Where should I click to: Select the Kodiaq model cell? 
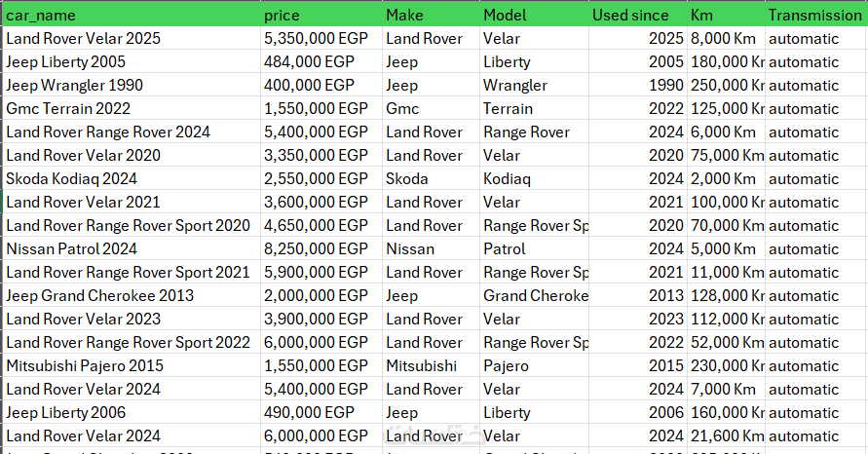point(507,179)
